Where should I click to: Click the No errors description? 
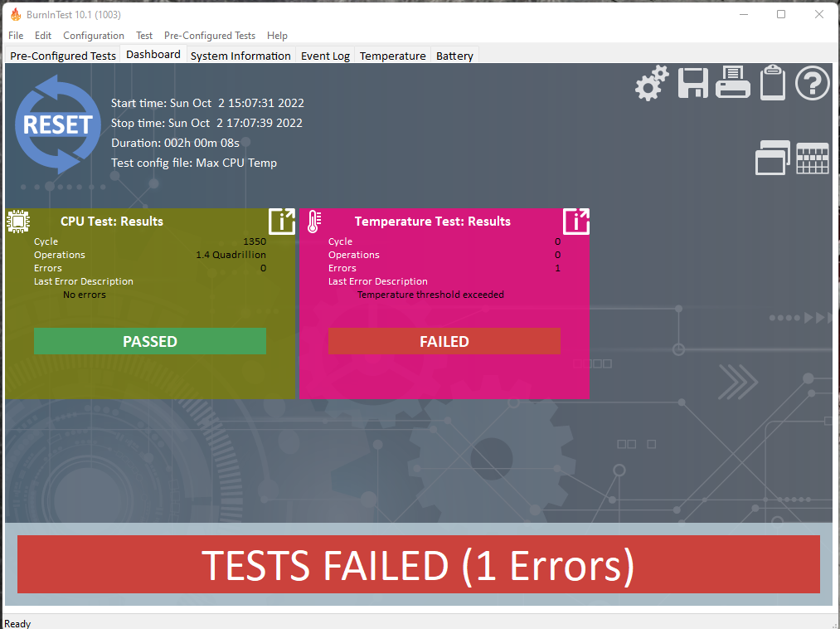[x=85, y=295]
